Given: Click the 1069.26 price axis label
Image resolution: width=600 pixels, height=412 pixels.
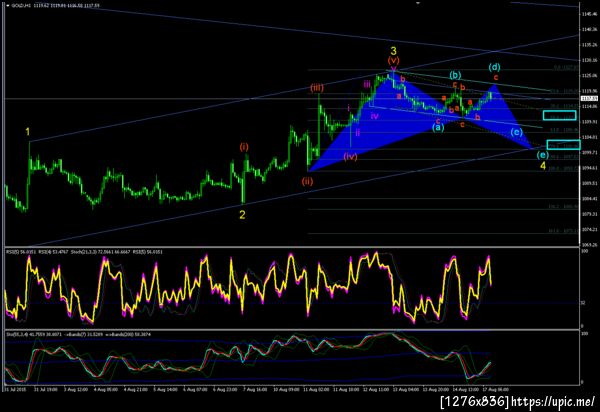Looking at the screenshot, I should coord(589,244).
